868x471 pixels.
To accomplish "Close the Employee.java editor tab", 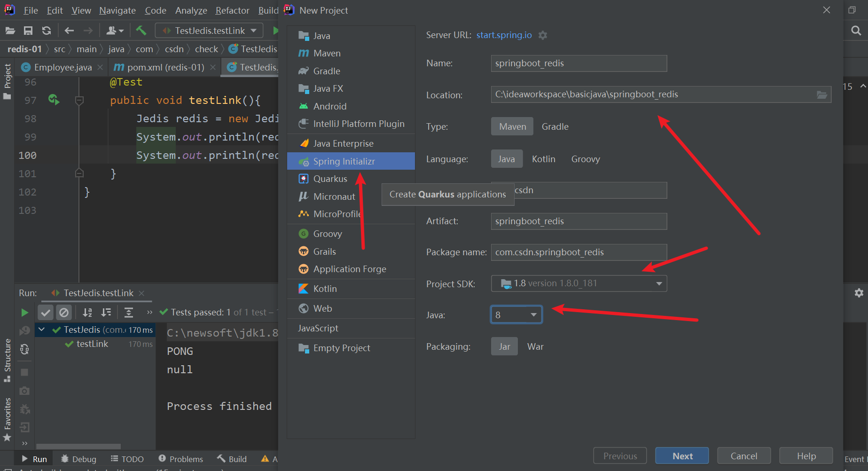I will [x=100, y=68].
